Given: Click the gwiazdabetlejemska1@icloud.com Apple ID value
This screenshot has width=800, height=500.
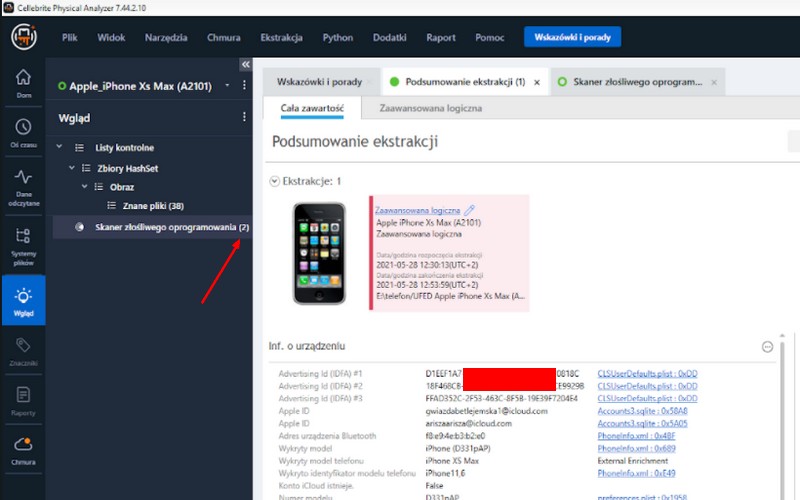Looking at the screenshot, I should (x=486, y=411).
